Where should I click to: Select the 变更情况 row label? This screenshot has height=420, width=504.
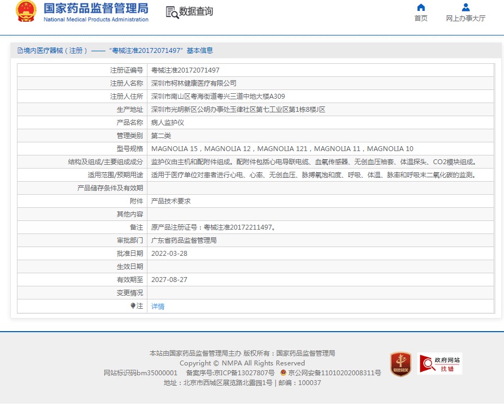tap(130, 293)
